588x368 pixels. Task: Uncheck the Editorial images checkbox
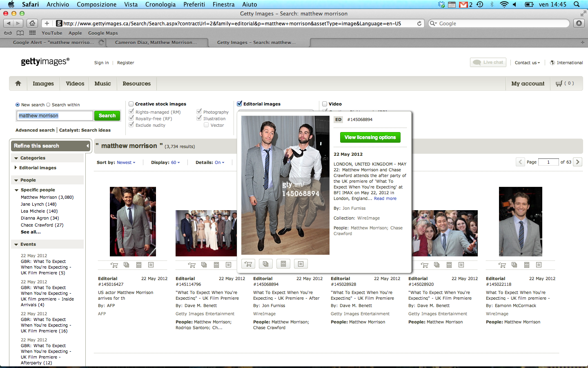point(239,104)
